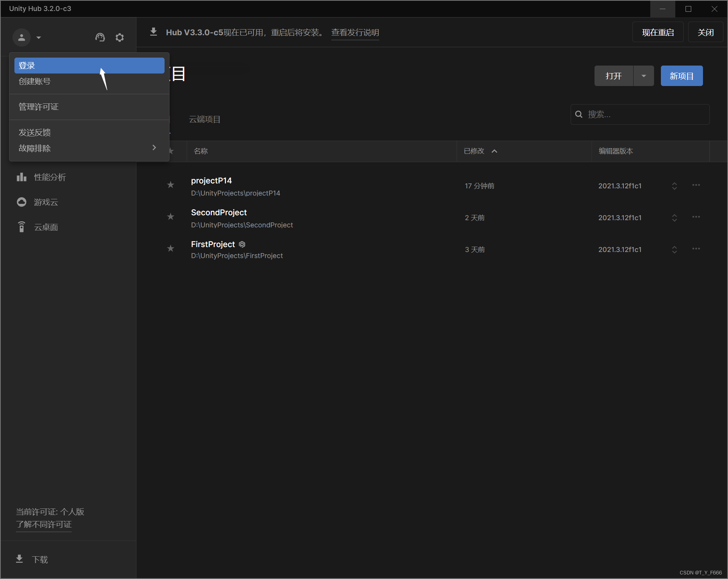This screenshot has height=579, width=728.
Task: Minimize the Unity Hub window
Action: (x=663, y=9)
